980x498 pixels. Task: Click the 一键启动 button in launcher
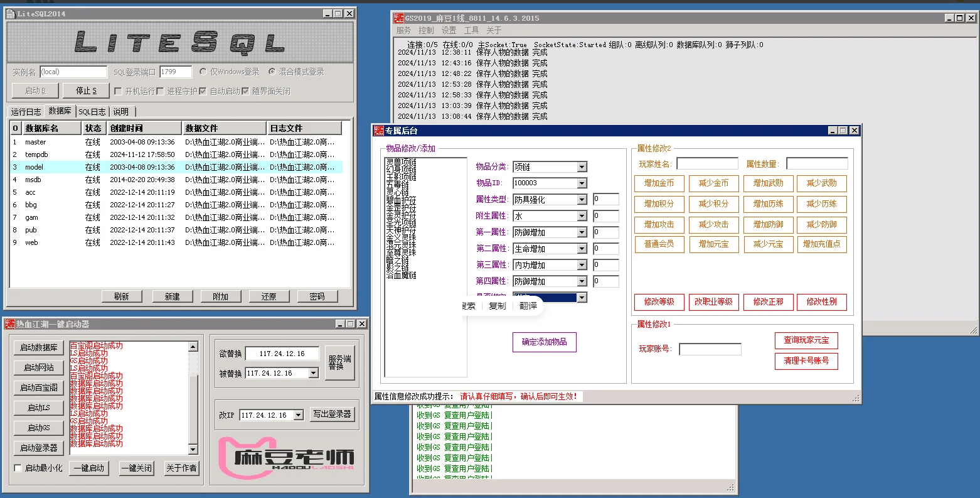pos(88,467)
